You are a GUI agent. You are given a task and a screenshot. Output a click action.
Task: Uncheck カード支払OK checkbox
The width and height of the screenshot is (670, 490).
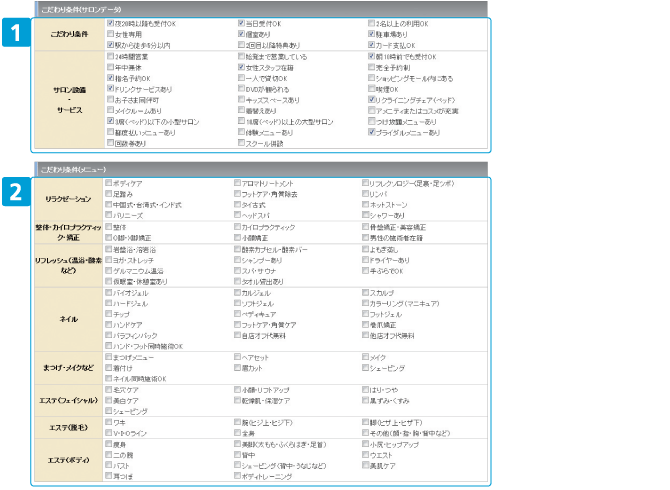(x=371, y=44)
